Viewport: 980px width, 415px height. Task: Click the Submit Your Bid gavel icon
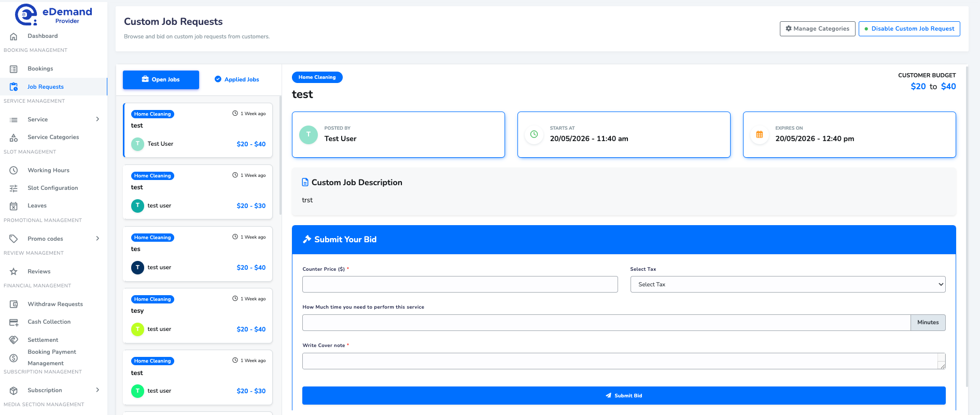[307, 239]
